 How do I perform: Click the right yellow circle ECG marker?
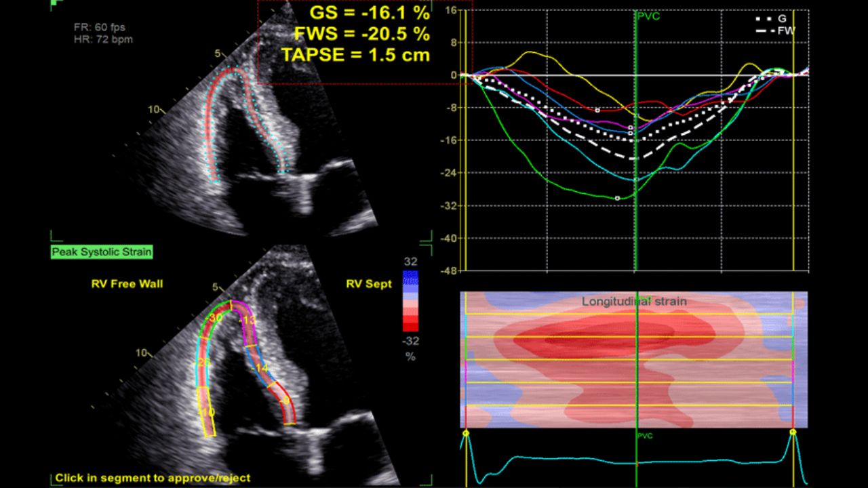point(793,432)
